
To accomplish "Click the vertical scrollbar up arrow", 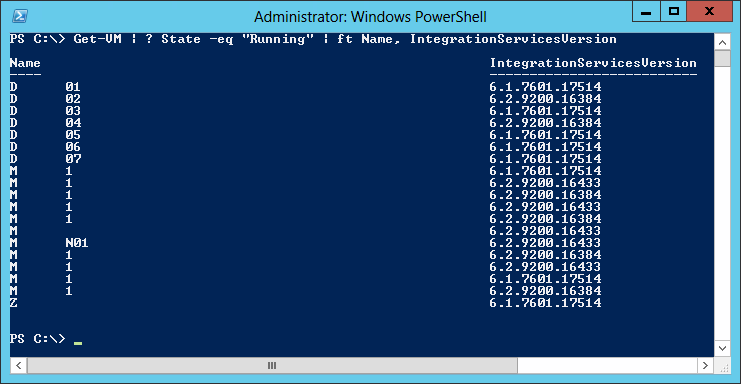I will click(x=722, y=43).
